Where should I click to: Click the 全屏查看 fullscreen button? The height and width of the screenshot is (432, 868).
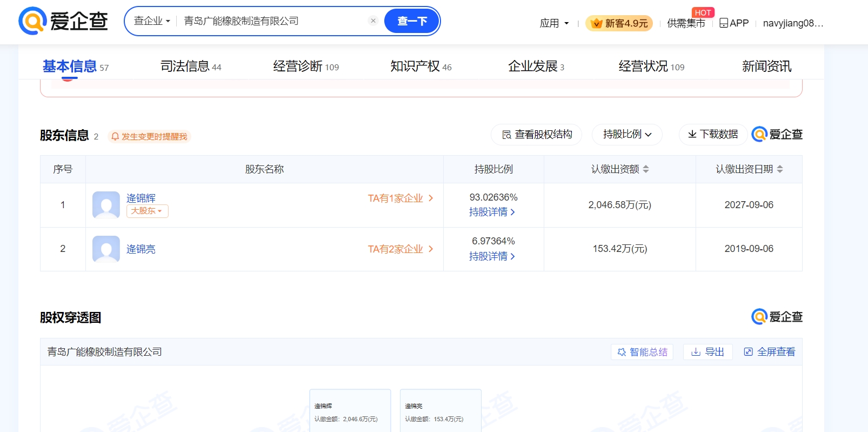[x=770, y=352]
